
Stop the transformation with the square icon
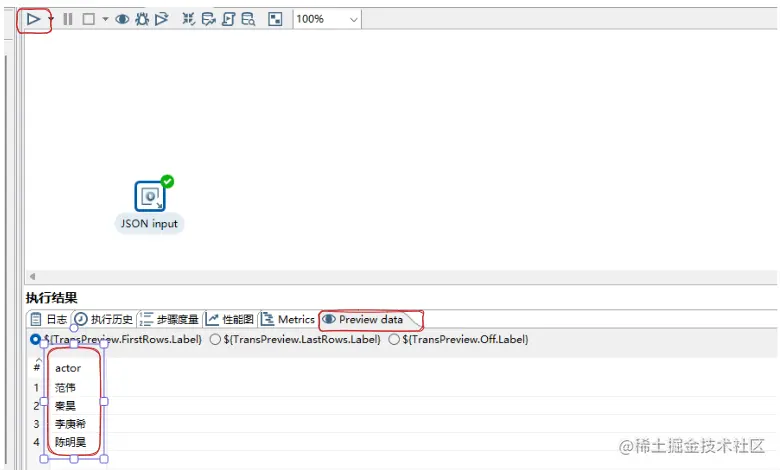[x=89, y=19]
